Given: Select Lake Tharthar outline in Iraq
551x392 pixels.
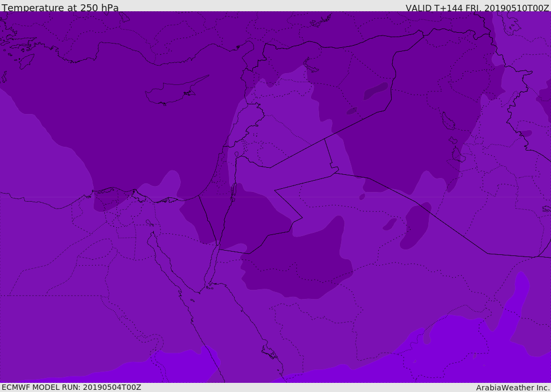Looking at the screenshot, I should click(448, 121).
